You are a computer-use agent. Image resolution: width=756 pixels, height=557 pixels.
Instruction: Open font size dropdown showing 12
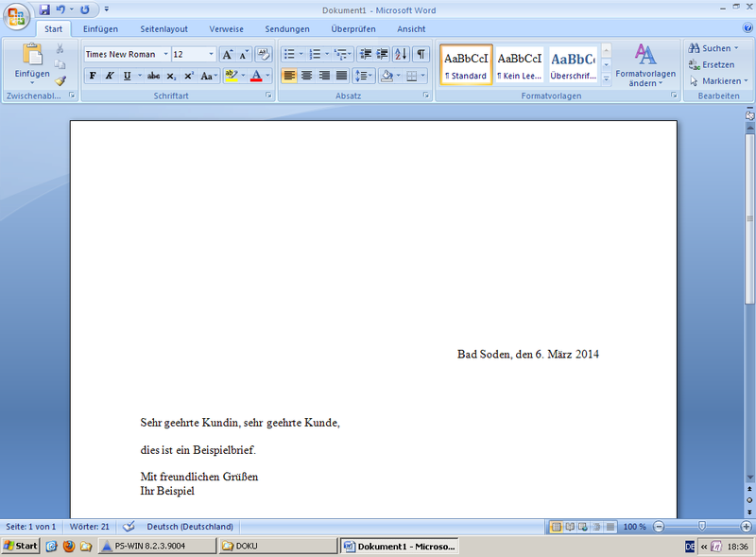(x=211, y=54)
